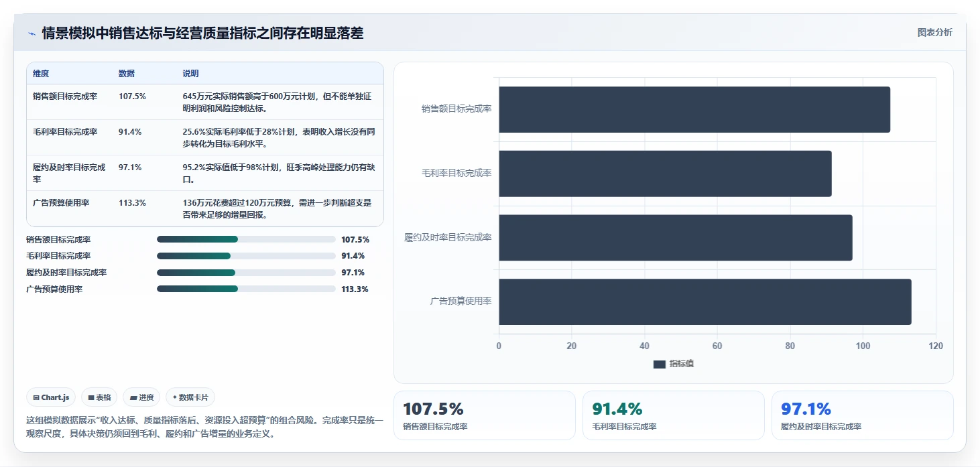
Task: Click table value 97.1%
Action: pyautogui.click(x=130, y=168)
